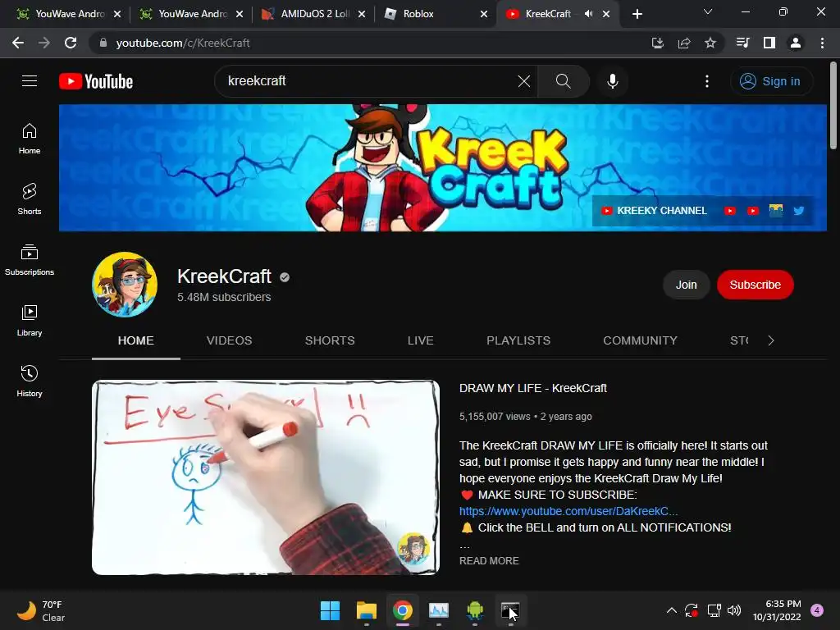Open the DRAW MY LIFE - KreekCraft video title
Viewport: 840px width, 630px height.
(533, 388)
